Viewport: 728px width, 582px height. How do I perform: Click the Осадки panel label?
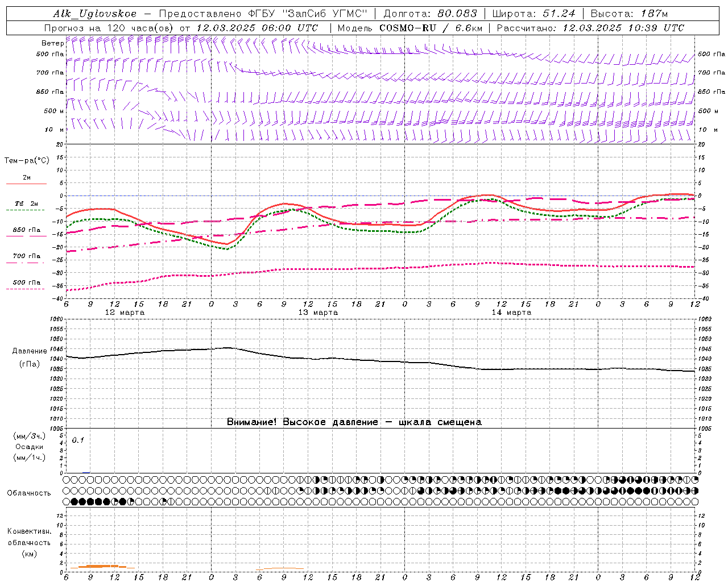tap(29, 447)
